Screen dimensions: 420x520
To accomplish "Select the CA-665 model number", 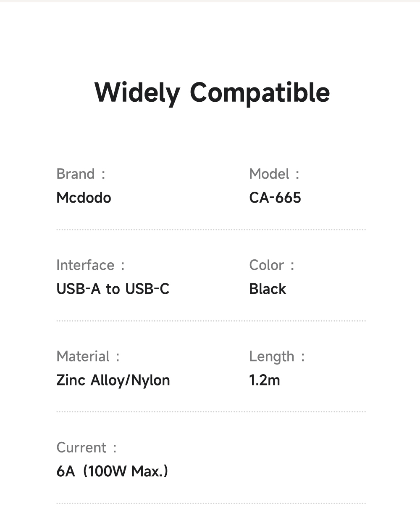I will point(275,198).
